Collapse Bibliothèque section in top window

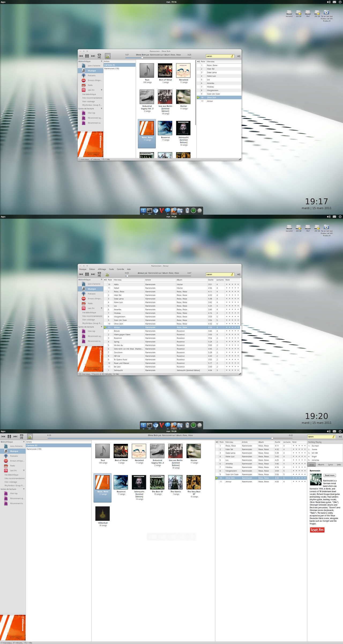coord(102,61)
